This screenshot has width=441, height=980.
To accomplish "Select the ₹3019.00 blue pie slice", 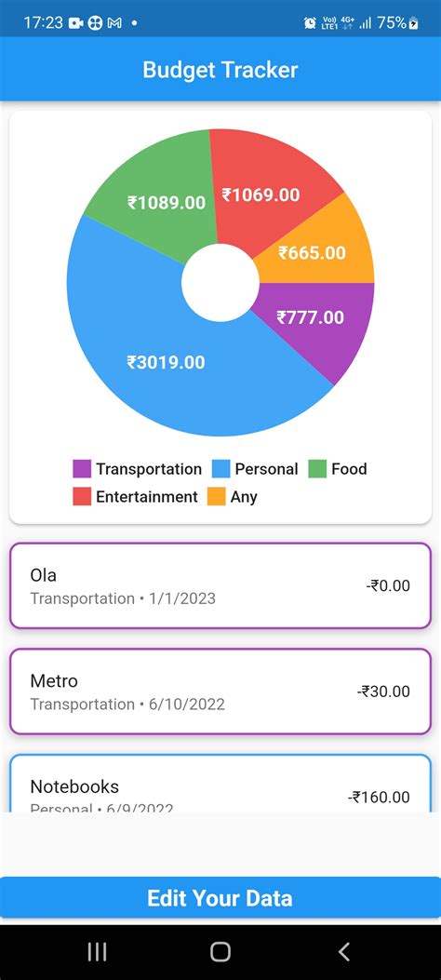I will click(166, 363).
